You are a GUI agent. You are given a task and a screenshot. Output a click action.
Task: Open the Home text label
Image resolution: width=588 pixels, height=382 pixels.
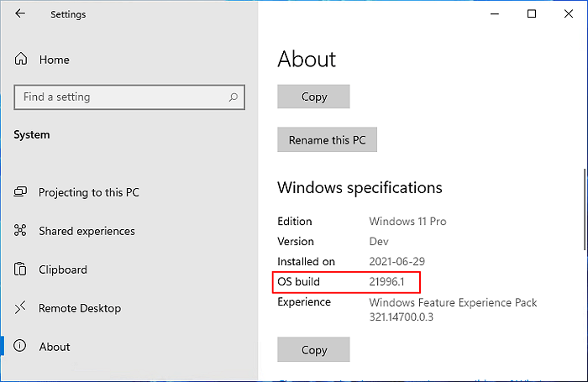point(55,60)
